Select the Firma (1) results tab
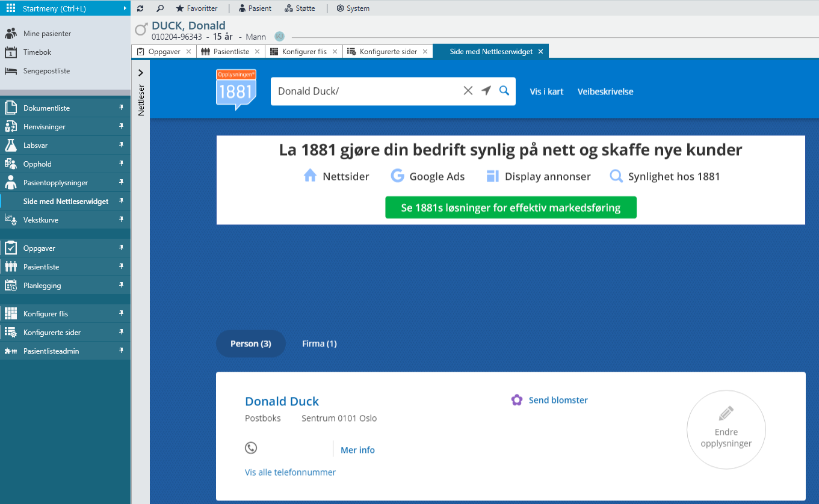 tap(319, 344)
